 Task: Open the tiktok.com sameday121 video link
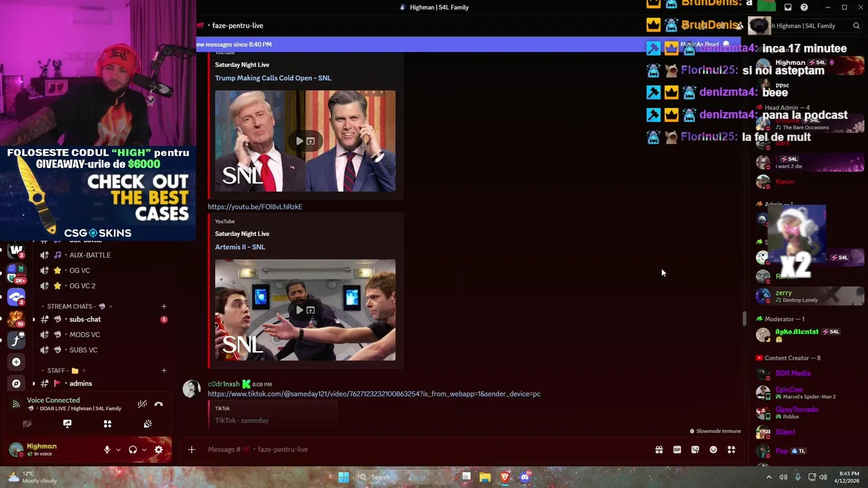374,394
